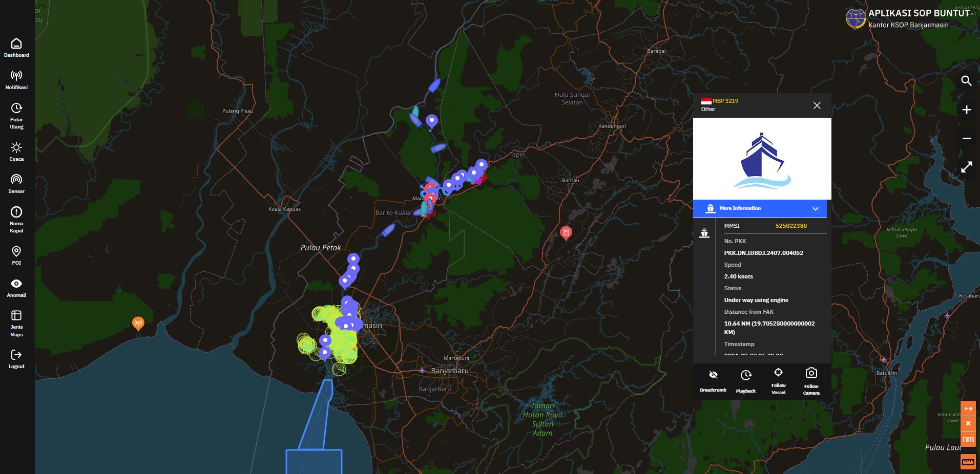Click the MMSI value 525022380
Viewport: 980px width, 474px height.
tap(790, 226)
